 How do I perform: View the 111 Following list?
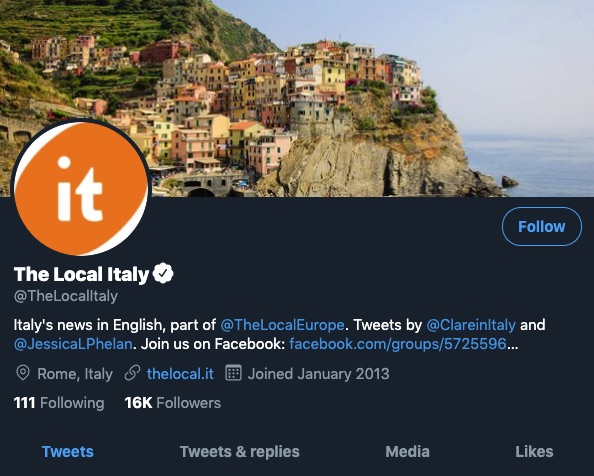point(59,403)
